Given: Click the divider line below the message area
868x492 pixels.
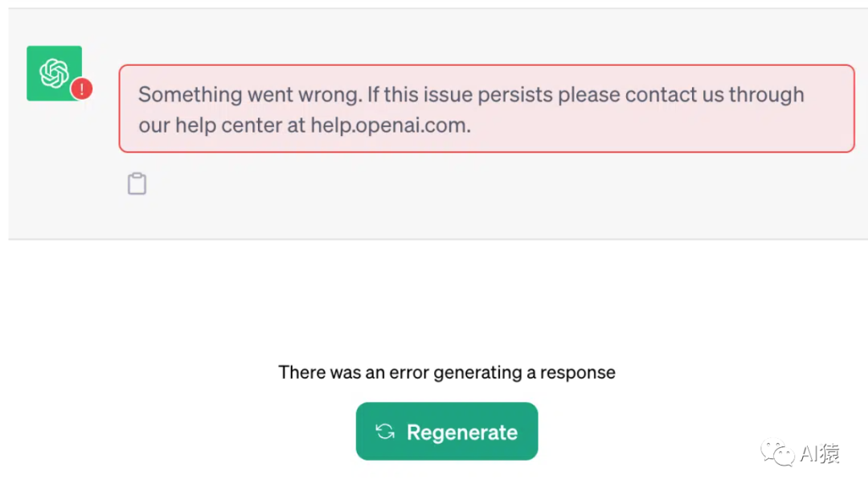Looking at the screenshot, I should (x=434, y=239).
